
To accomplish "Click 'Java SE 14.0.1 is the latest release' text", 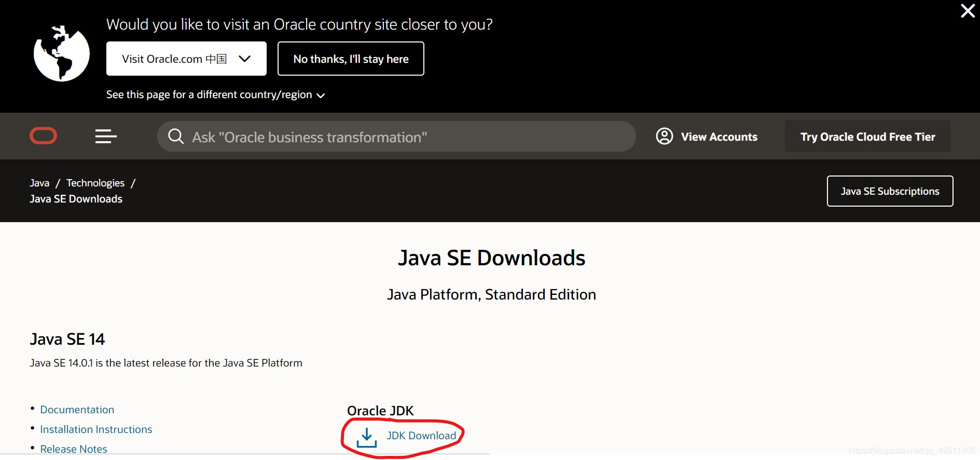I will (166, 363).
